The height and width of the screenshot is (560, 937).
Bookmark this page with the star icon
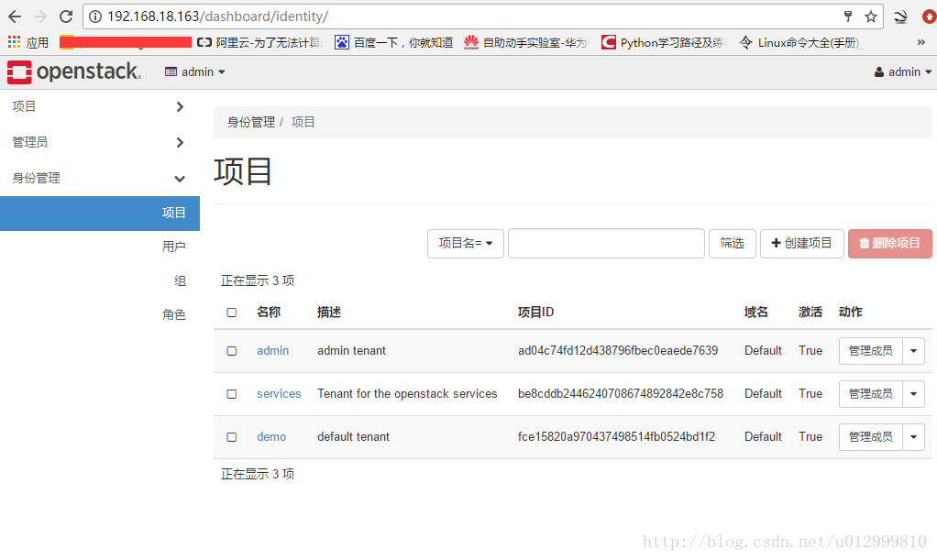(x=871, y=16)
